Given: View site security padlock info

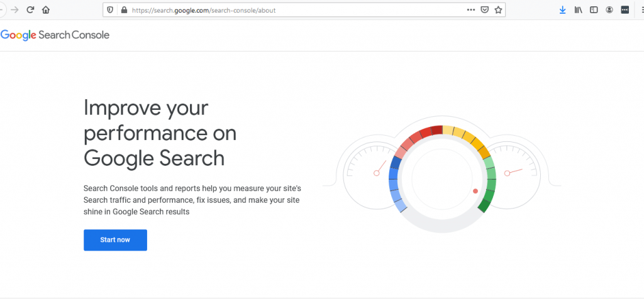Looking at the screenshot, I should click(x=124, y=10).
